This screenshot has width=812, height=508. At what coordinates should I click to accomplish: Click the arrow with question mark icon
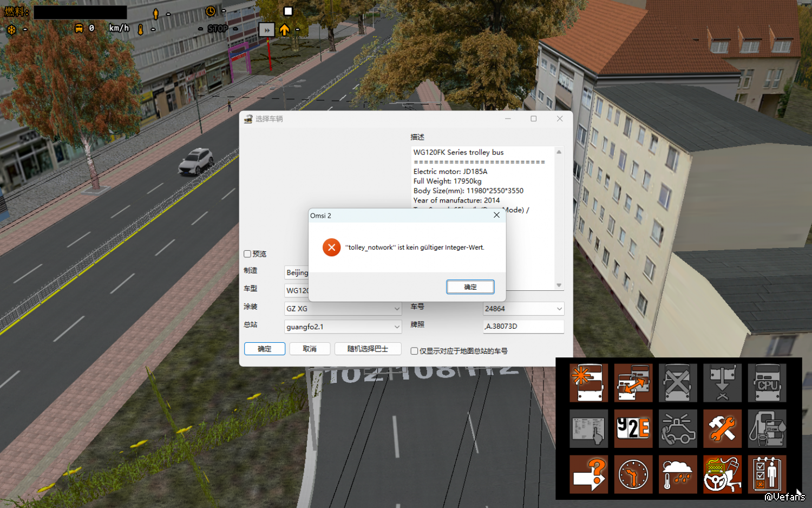tap(588, 474)
